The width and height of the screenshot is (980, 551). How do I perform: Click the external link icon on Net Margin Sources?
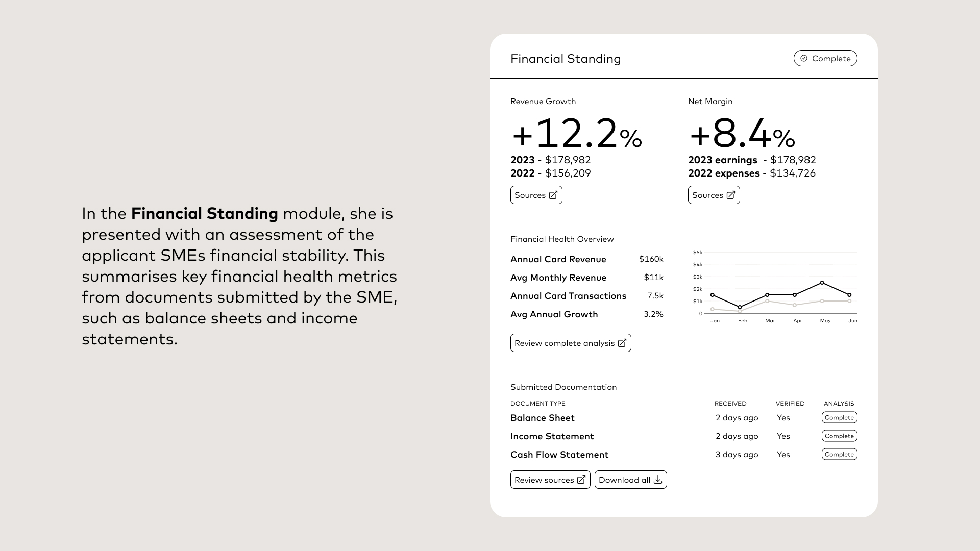click(x=731, y=195)
